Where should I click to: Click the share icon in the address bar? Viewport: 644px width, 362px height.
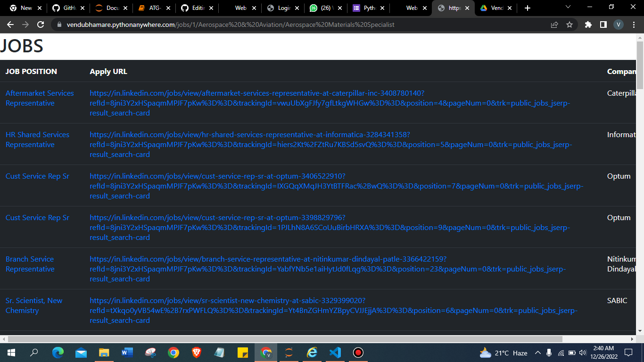pos(554,24)
